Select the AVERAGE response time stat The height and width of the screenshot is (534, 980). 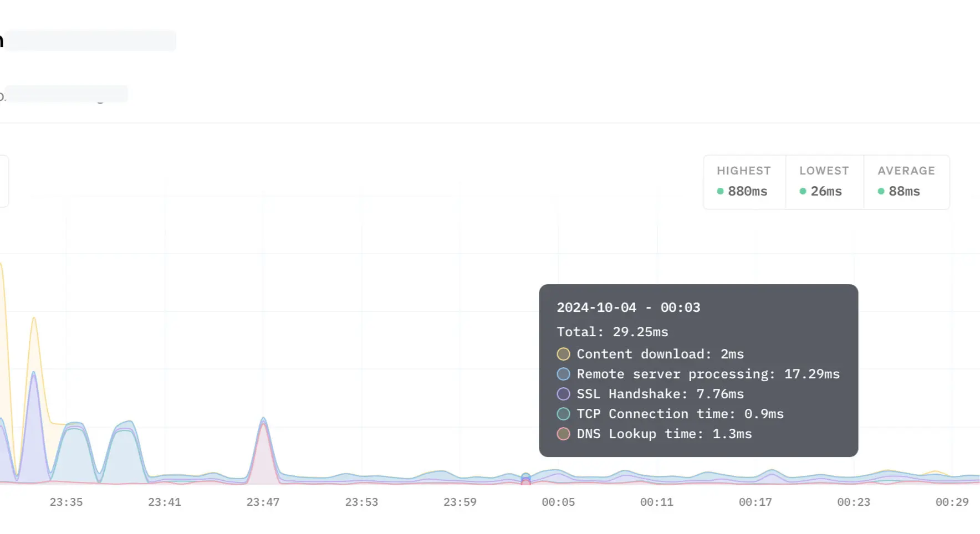point(906,182)
